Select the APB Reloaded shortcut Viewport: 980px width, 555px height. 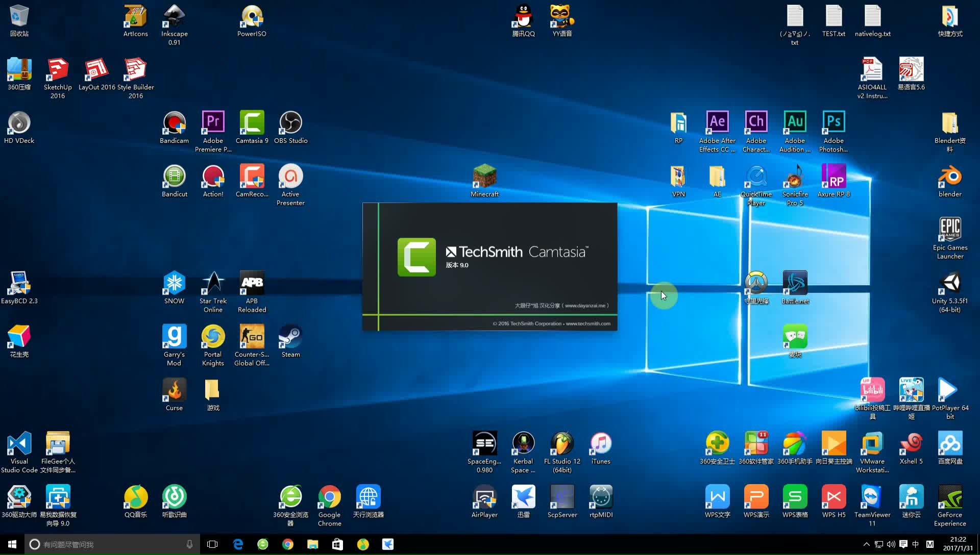(x=252, y=292)
